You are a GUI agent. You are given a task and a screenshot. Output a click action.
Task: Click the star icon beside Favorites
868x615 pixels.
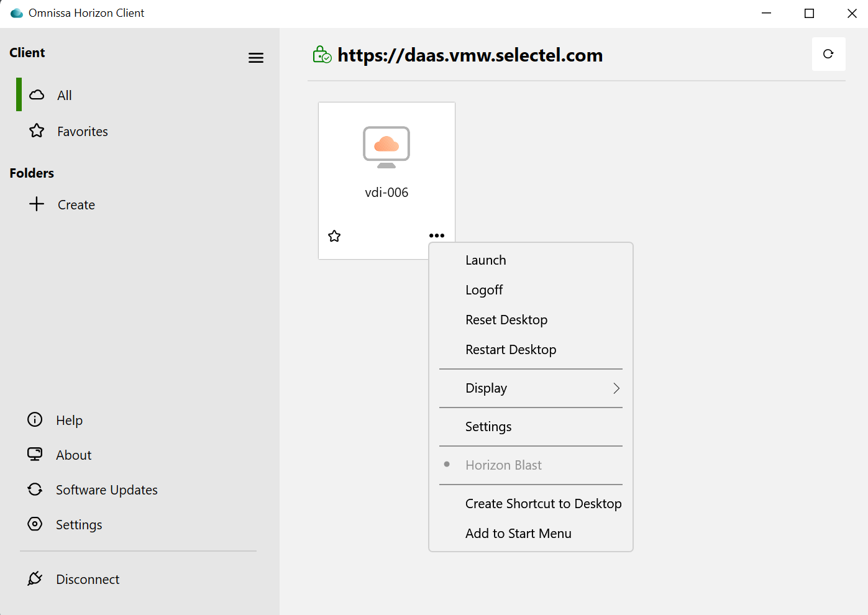click(37, 130)
